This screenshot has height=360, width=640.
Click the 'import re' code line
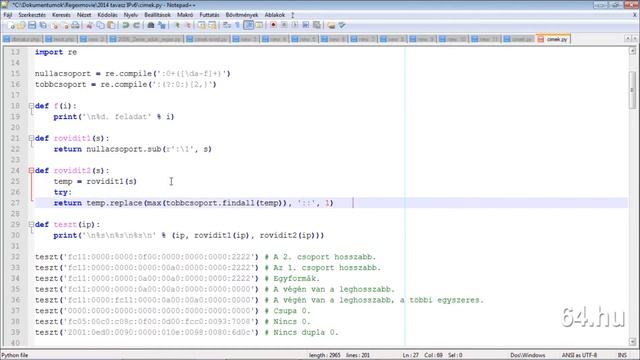coord(56,52)
